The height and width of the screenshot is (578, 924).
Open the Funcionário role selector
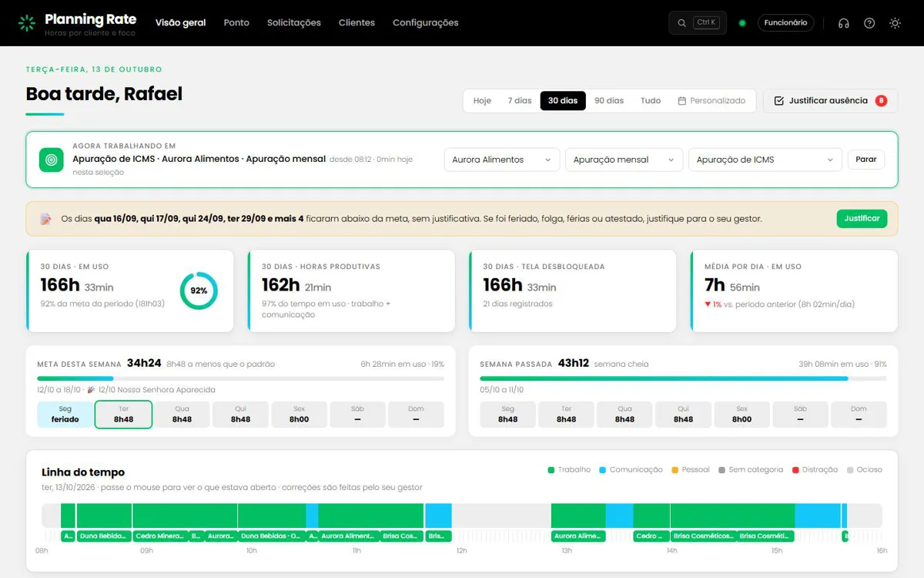click(785, 23)
